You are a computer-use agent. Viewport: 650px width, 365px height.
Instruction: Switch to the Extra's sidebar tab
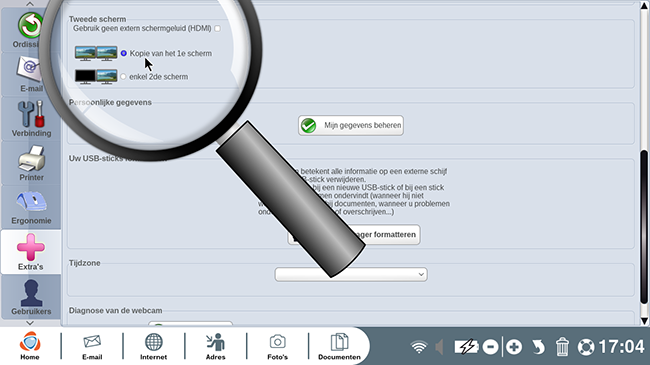click(x=31, y=252)
